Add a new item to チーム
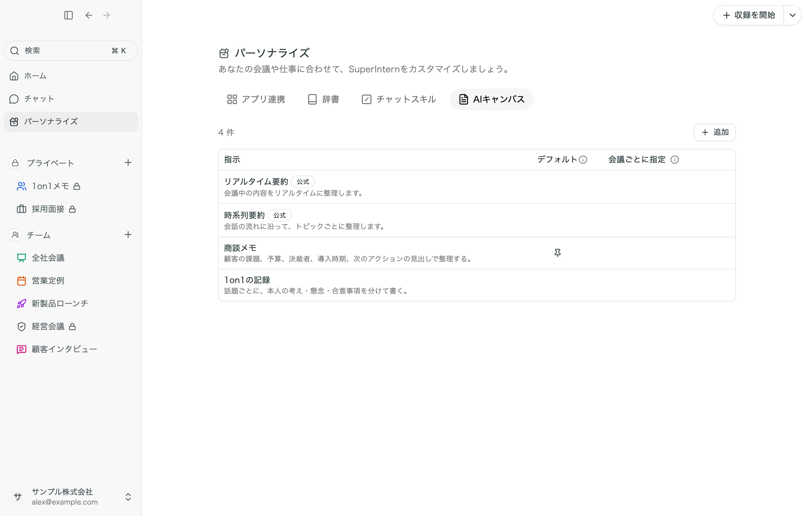Image resolution: width=812 pixels, height=516 pixels. (128, 235)
